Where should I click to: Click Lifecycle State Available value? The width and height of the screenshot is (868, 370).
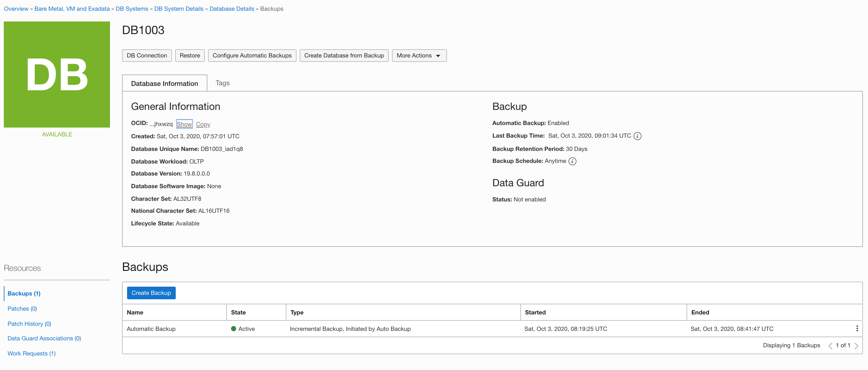pos(187,224)
